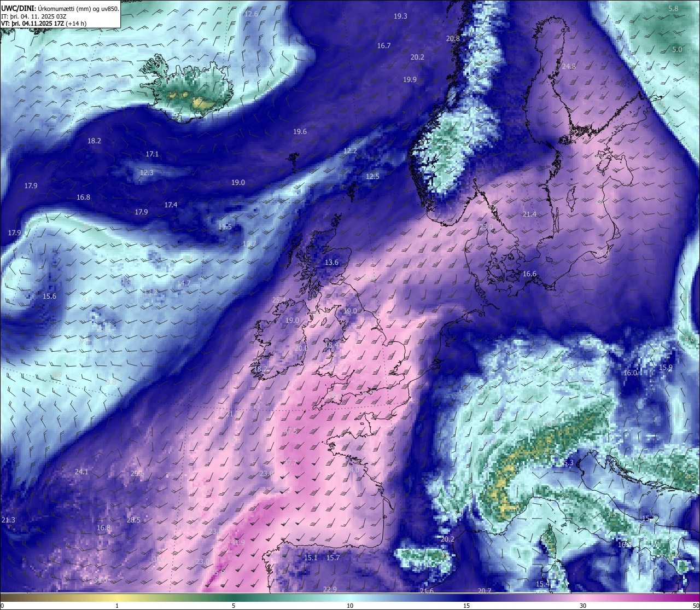The height and width of the screenshot is (610, 700).
Task: Click the 21.6 value label
Action: (x=427, y=591)
